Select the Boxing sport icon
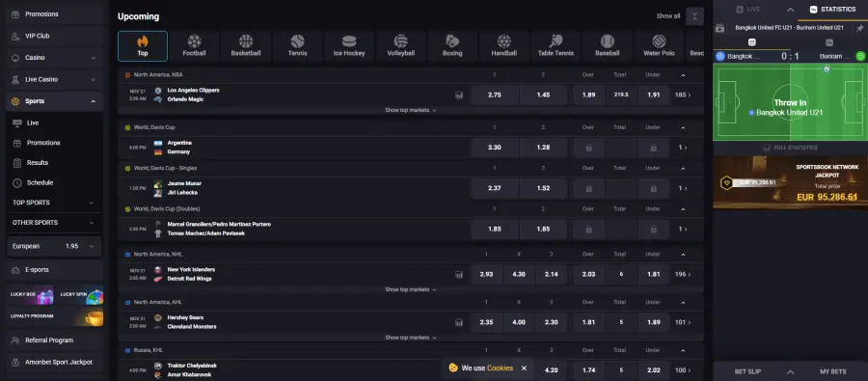Viewport: 868px width, 381px height. (452, 46)
